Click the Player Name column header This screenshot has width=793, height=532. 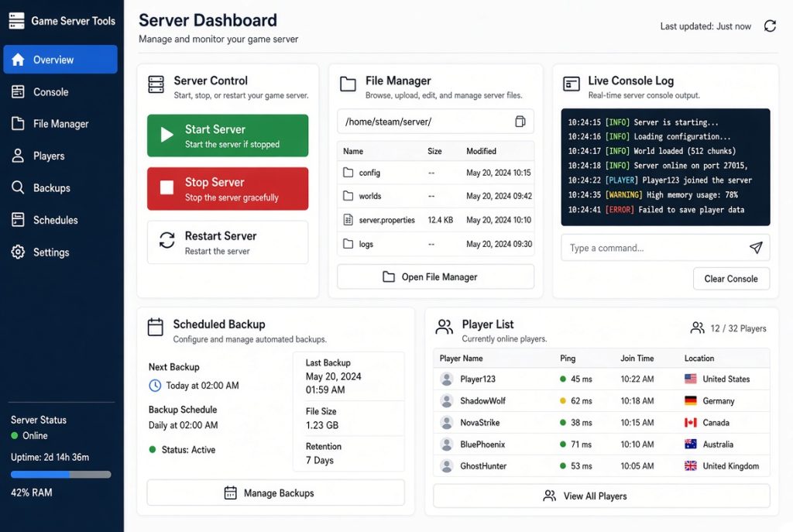point(461,358)
